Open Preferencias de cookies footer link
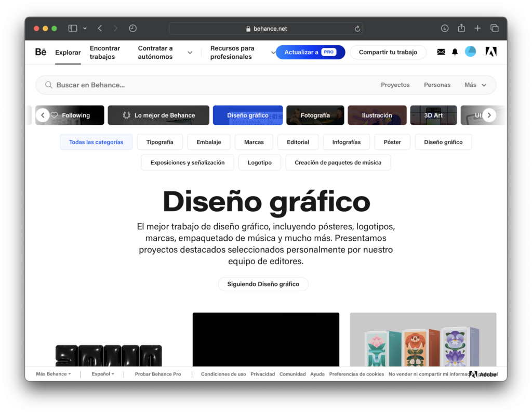532x414 pixels. click(356, 374)
